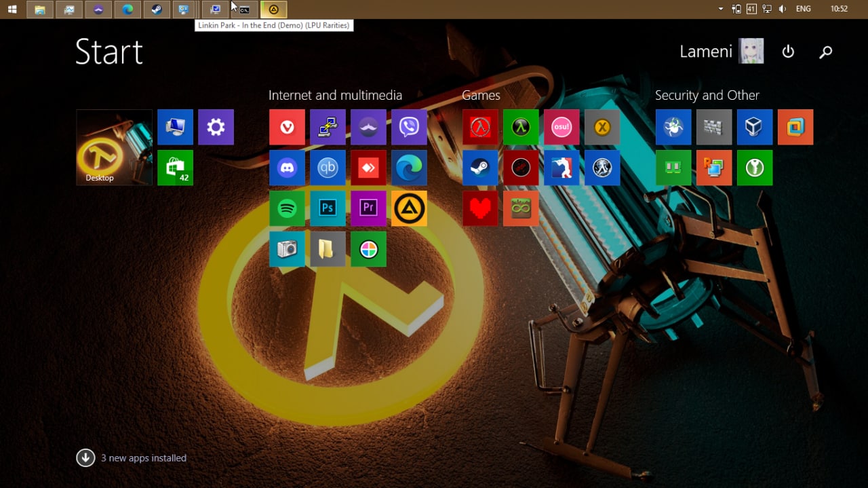
Task: Click the Lameni profile avatar picture
Action: (751, 51)
